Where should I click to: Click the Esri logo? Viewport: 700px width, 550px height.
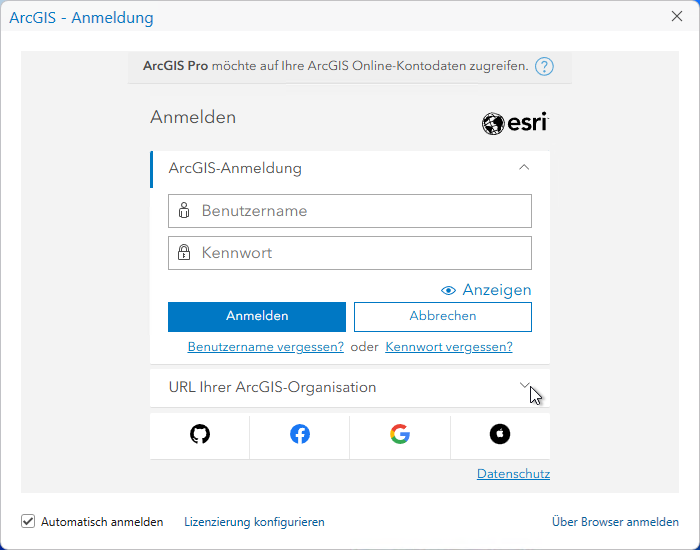click(x=515, y=123)
